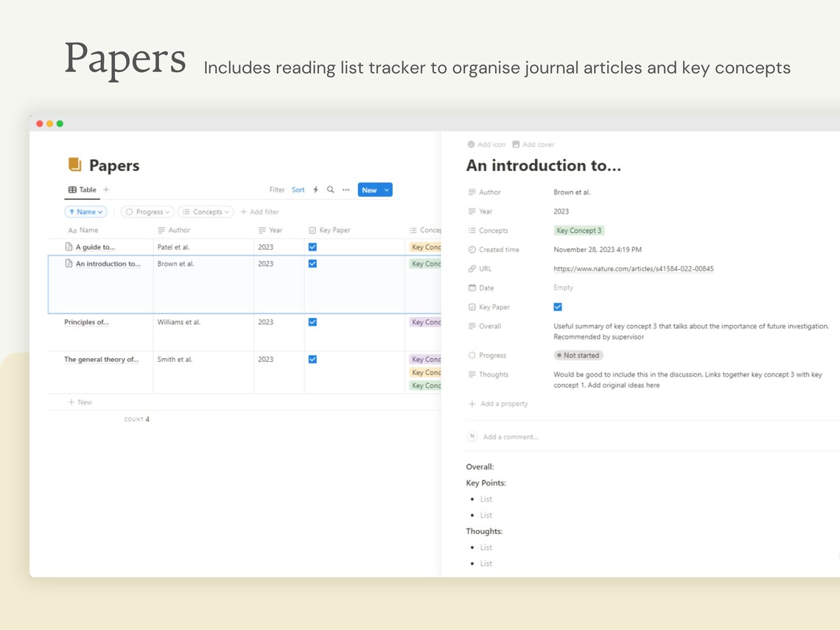Switch to the Table view tab
The height and width of the screenshot is (630, 840).
coord(81,189)
